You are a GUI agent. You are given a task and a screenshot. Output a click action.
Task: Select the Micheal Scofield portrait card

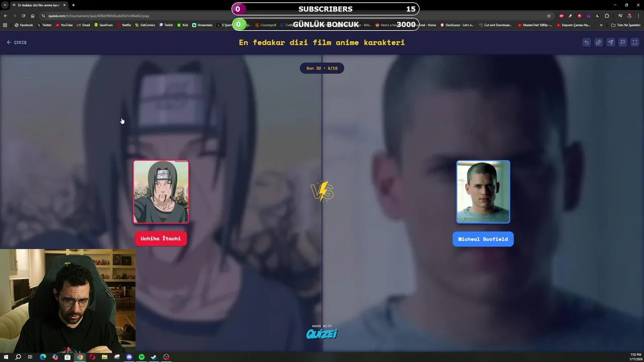[483, 192]
